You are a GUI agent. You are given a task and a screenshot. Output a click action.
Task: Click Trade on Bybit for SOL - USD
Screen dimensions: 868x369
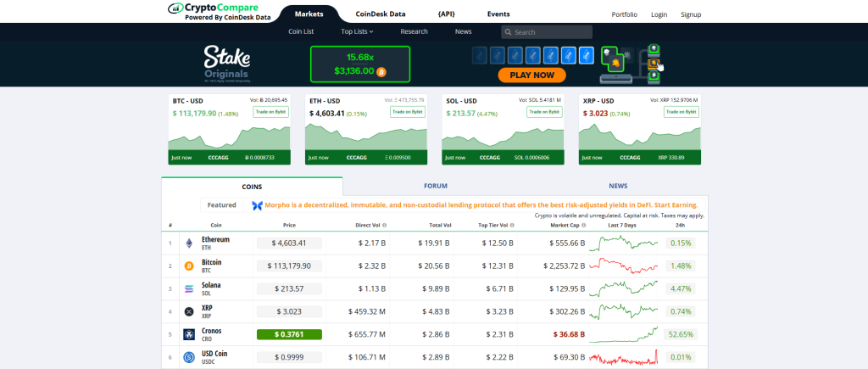544,112
